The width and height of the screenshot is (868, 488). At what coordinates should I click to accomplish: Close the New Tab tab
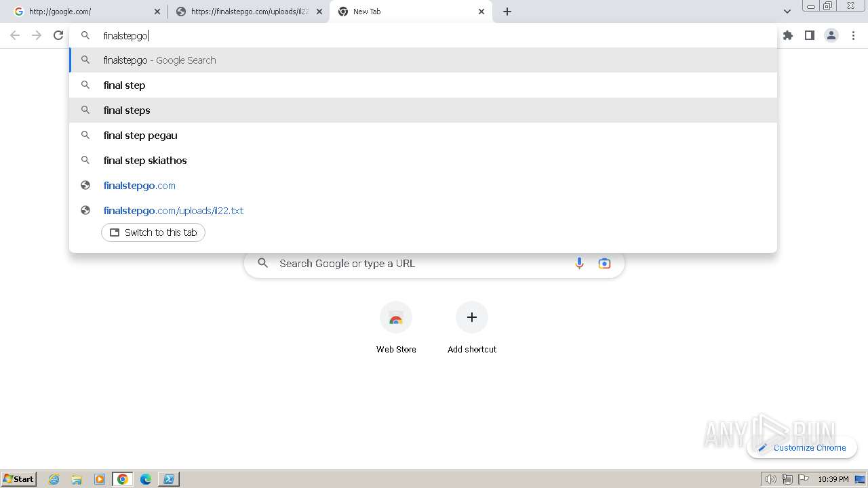(x=481, y=12)
